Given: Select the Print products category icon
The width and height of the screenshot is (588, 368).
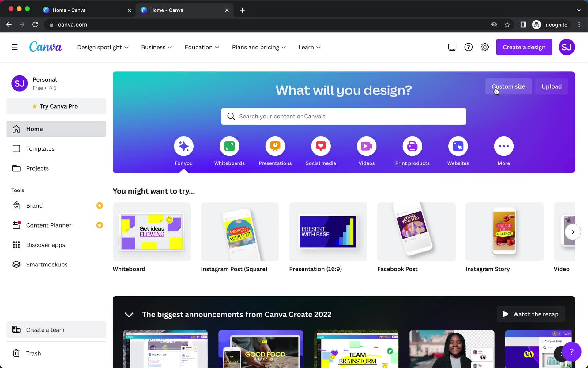Looking at the screenshot, I should (412, 146).
